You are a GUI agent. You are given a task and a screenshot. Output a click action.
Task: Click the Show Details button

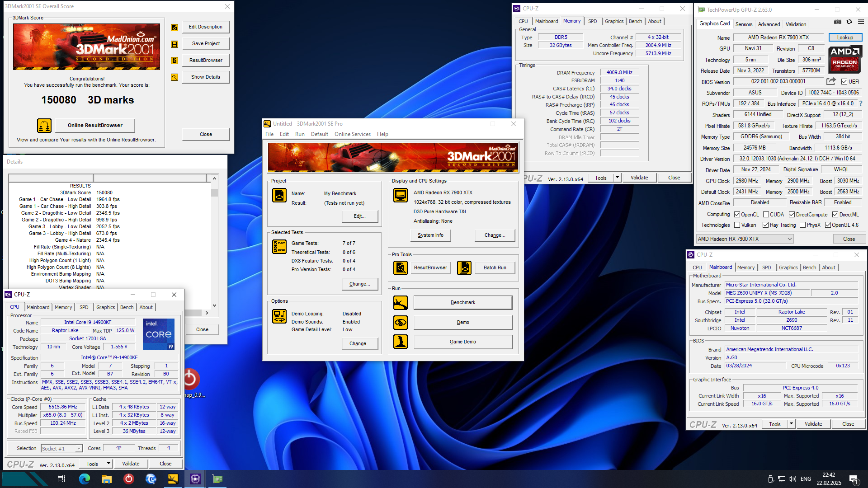206,77
